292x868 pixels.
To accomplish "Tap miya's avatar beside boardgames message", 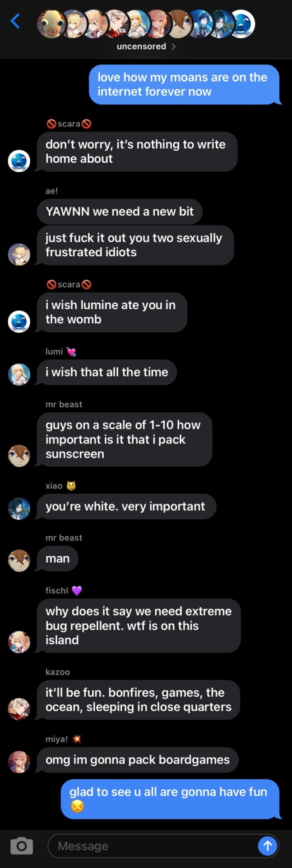I will 19,762.
